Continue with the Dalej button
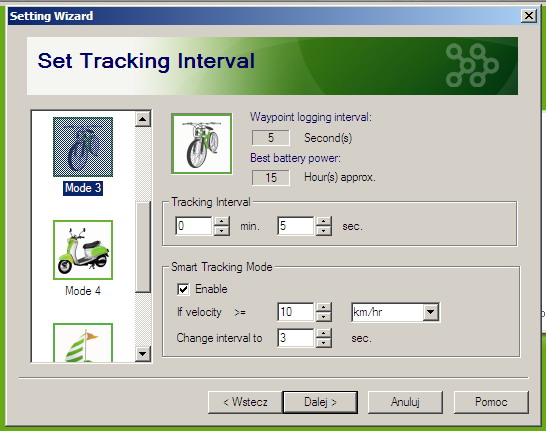Image resolution: width=546 pixels, height=431 pixels. (x=320, y=402)
